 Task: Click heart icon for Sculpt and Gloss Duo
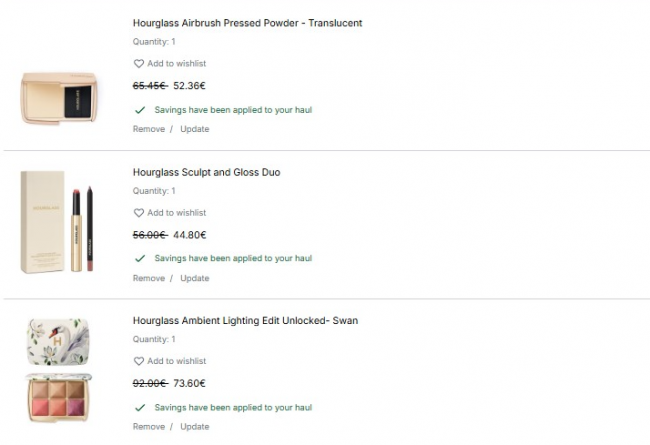tap(139, 213)
